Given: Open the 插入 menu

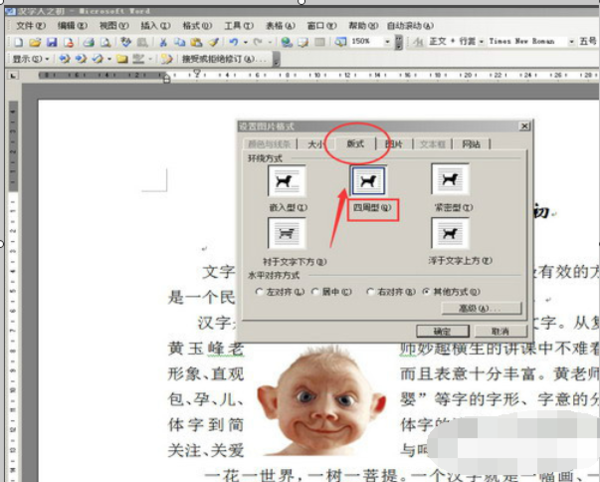Looking at the screenshot, I should point(155,26).
